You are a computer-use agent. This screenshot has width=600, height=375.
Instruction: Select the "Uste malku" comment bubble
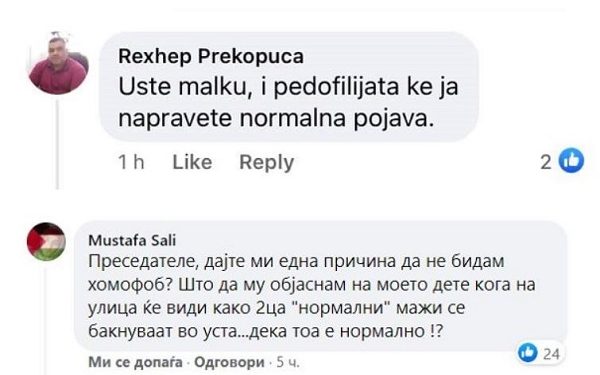click(x=289, y=87)
